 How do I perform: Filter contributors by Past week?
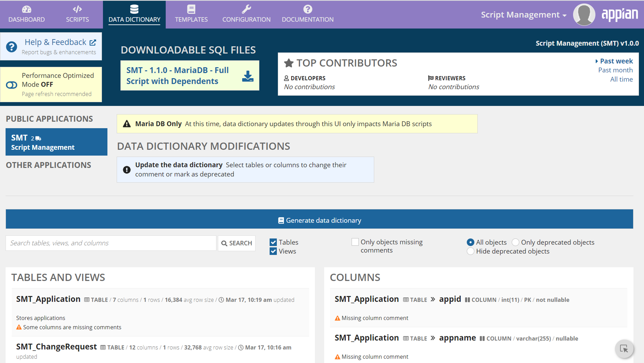pyautogui.click(x=616, y=61)
